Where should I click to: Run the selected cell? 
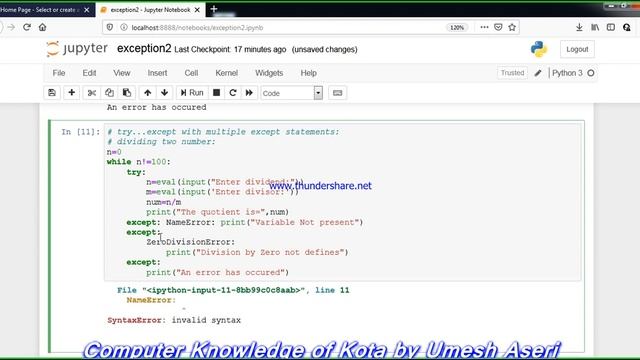(192, 93)
